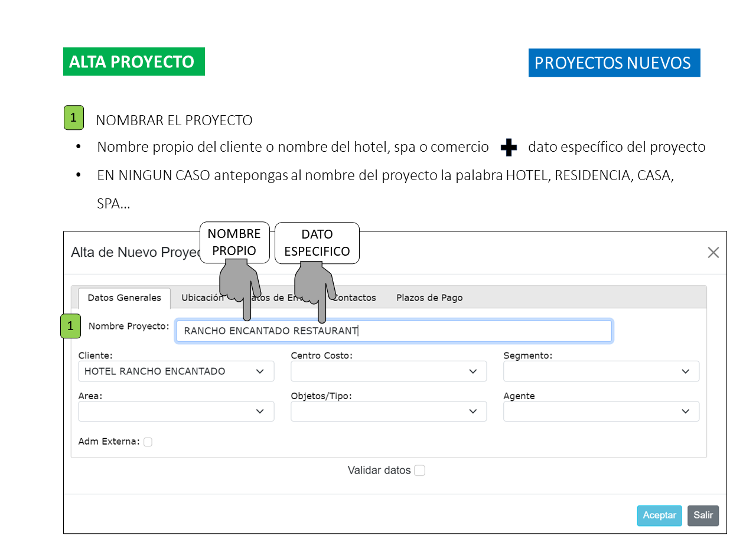Enable the Adm Externa checkbox

(148, 442)
